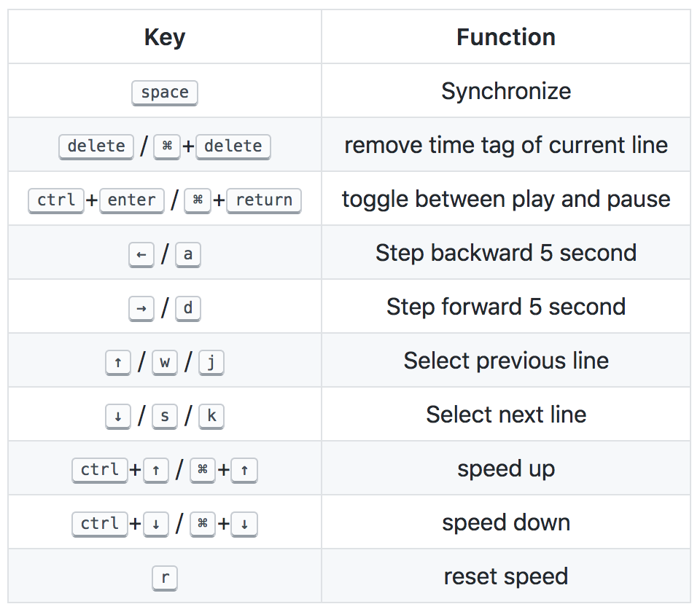The image size is (700, 612).
Task: Click 'remove time tag of current line'
Action: coord(506,145)
